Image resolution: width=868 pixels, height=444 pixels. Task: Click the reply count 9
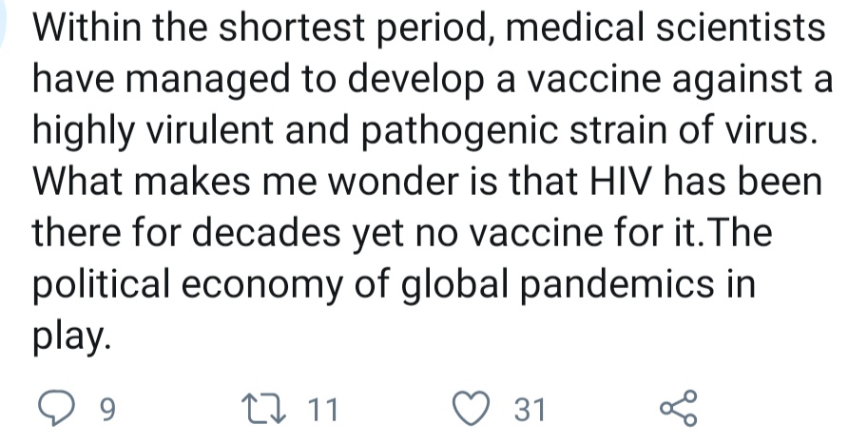(x=106, y=411)
